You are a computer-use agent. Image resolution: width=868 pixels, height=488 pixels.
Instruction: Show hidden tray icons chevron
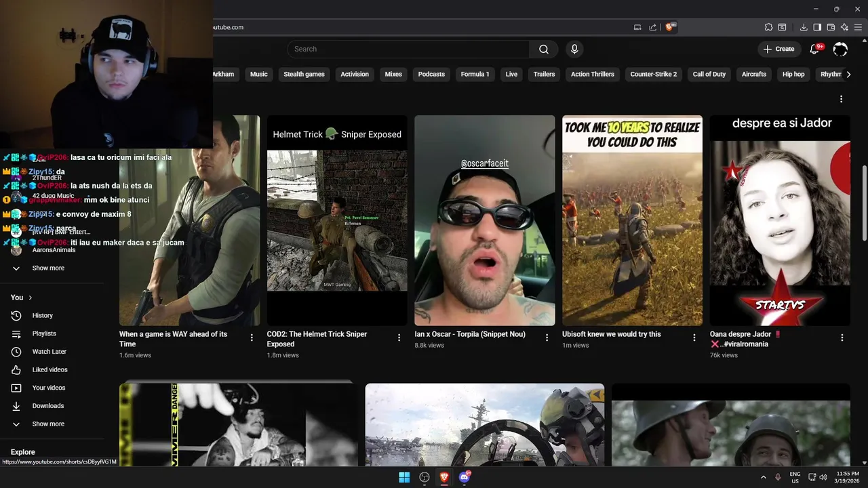click(763, 477)
